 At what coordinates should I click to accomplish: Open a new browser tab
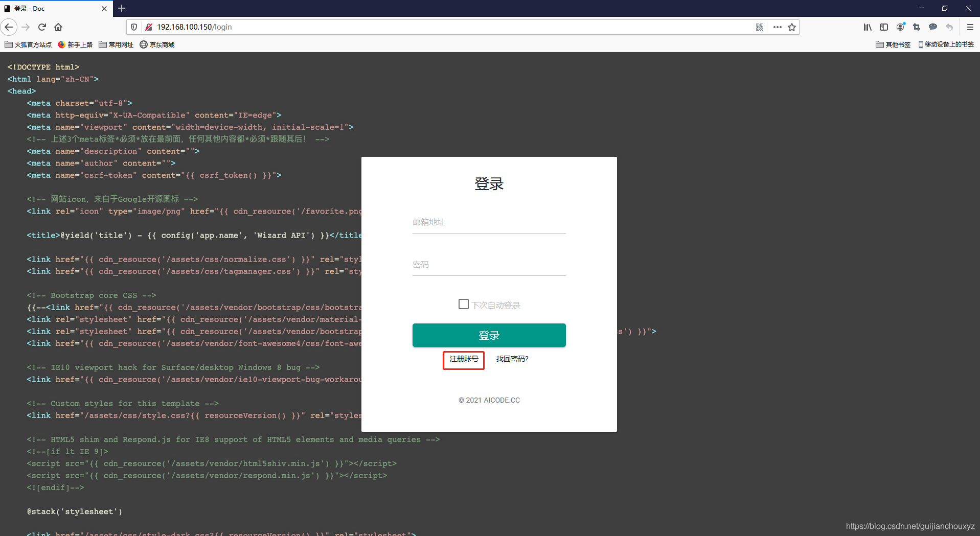122,8
